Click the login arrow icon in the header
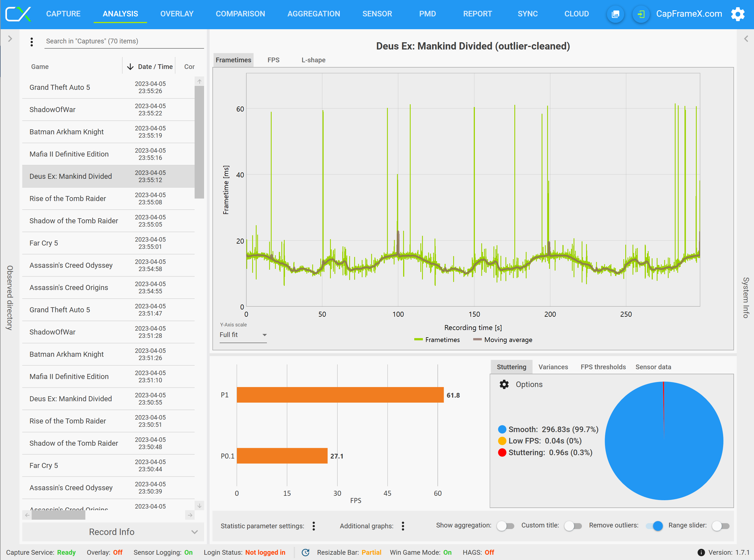 tap(641, 14)
